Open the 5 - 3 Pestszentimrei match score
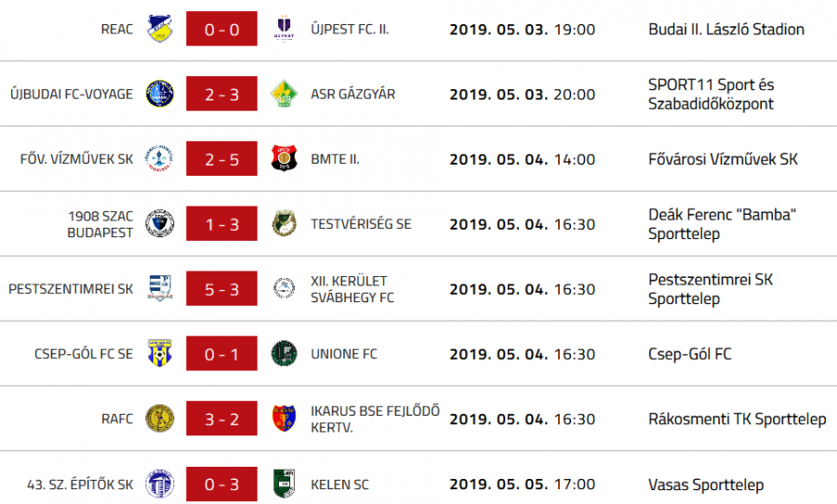This screenshot has height=504, width=837. [x=222, y=289]
